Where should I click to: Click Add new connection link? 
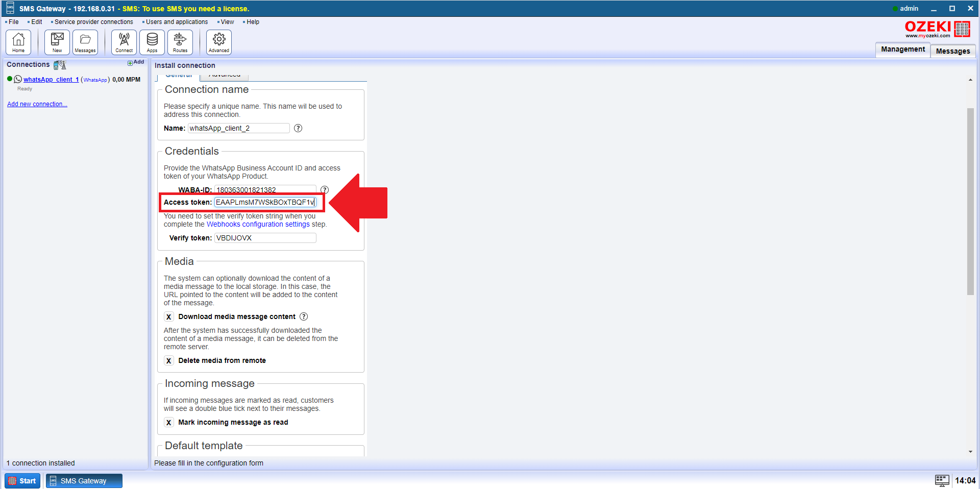point(37,104)
